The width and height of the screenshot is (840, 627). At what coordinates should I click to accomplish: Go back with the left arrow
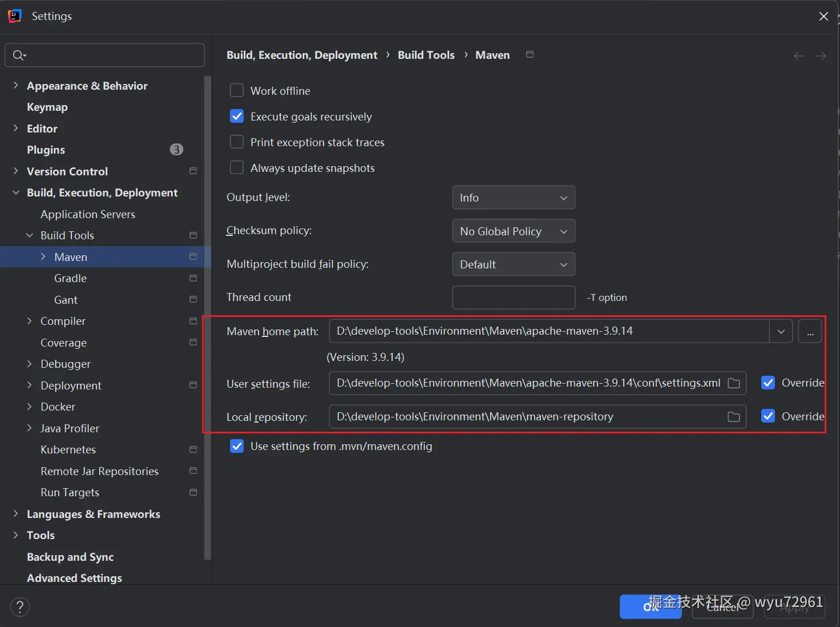coord(798,56)
